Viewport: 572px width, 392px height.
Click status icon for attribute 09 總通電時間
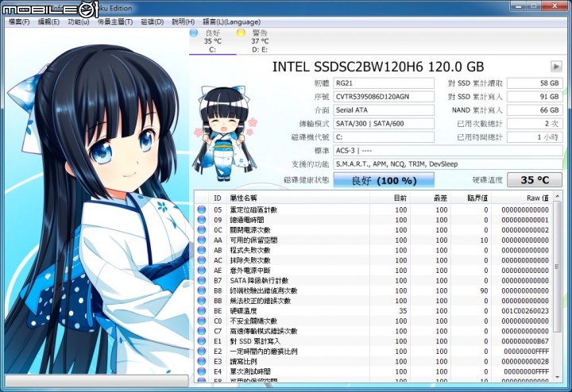point(201,220)
